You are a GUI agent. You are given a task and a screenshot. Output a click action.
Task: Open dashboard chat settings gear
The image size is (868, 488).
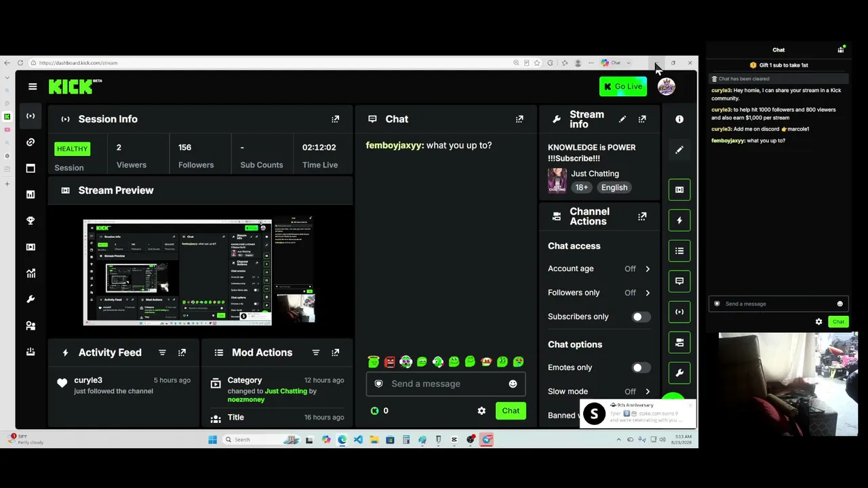tap(481, 411)
